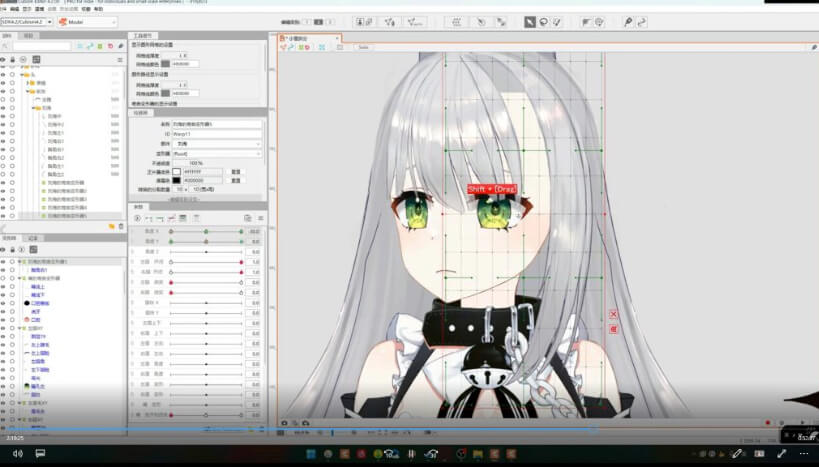
Task: Open the white multiply color swatch
Action: [x=177, y=171]
